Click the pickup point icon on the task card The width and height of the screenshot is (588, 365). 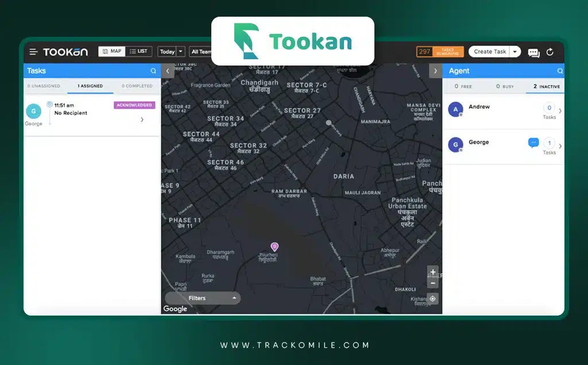pyautogui.click(x=49, y=105)
